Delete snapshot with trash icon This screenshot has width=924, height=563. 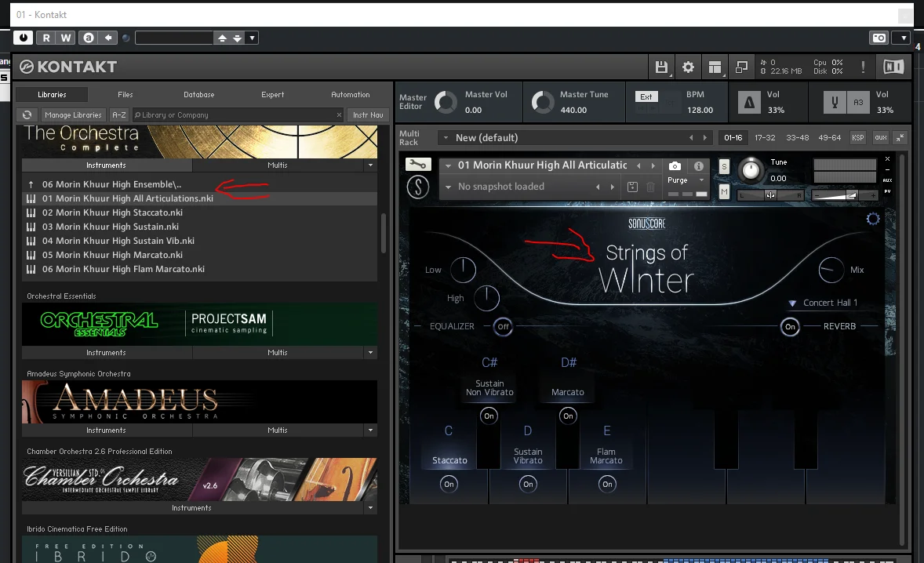(x=650, y=187)
